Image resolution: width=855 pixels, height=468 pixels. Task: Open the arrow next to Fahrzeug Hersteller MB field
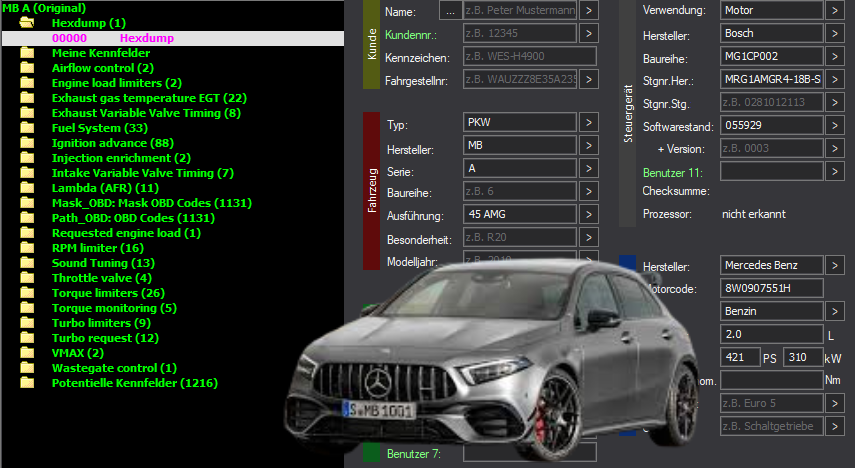tap(588, 145)
